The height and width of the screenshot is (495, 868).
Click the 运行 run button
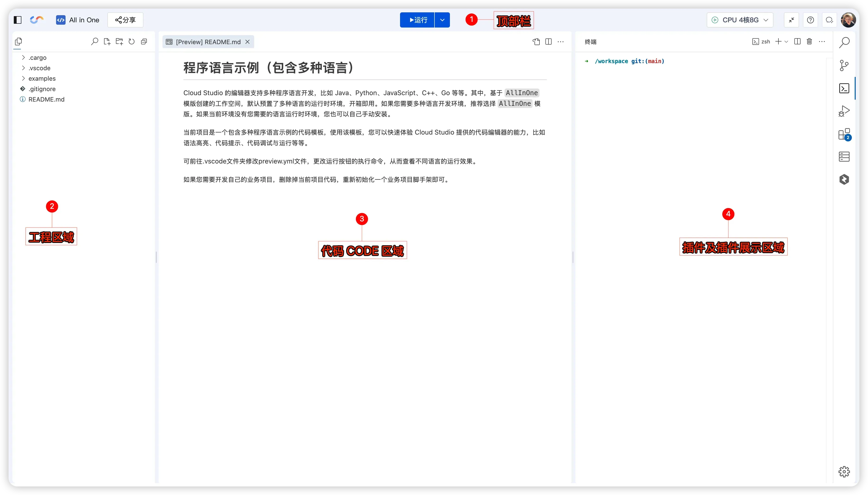coord(417,20)
